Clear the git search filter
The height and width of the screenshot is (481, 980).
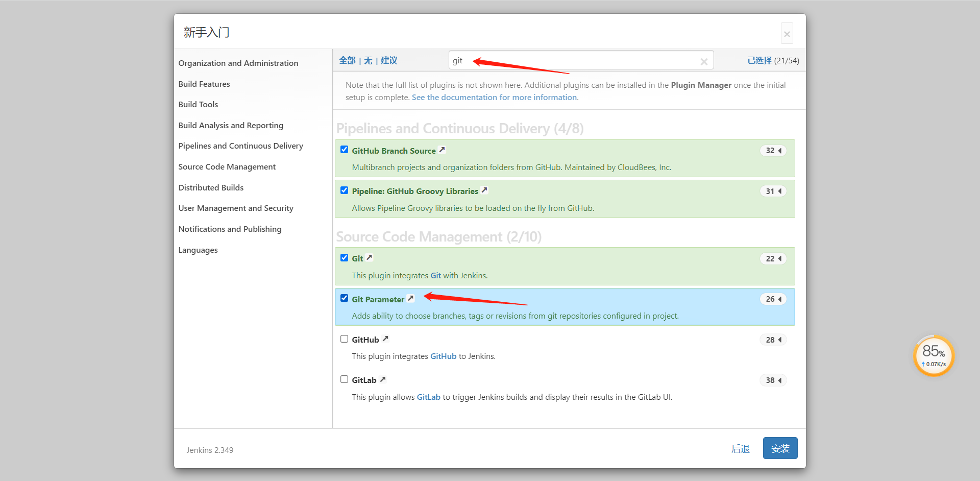(704, 62)
